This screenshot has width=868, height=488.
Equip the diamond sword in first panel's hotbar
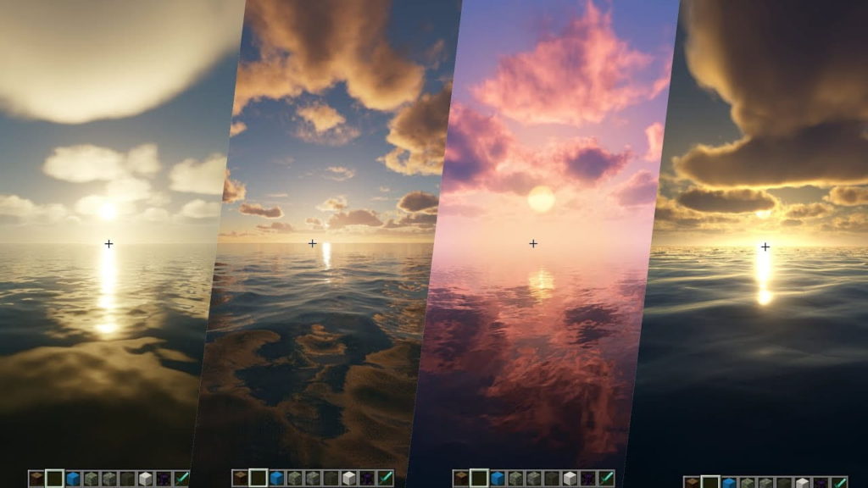click(181, 479)
